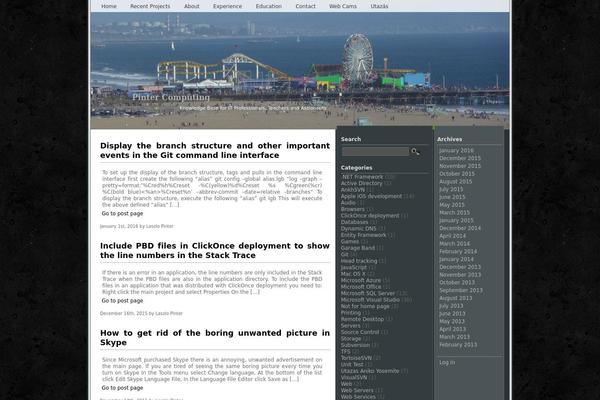
Task: Open the Education menu item
Action: tap(269, 6)
